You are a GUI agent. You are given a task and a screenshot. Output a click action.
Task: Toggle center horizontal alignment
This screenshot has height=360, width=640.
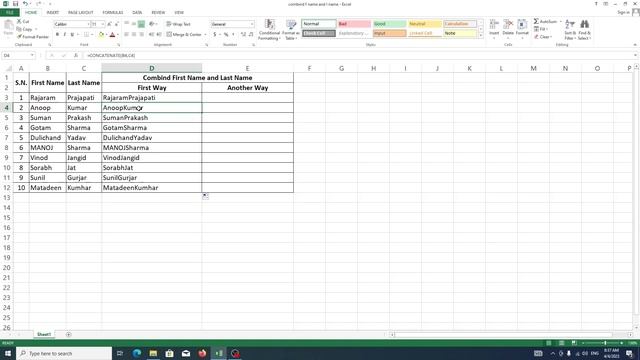(134, 35)
